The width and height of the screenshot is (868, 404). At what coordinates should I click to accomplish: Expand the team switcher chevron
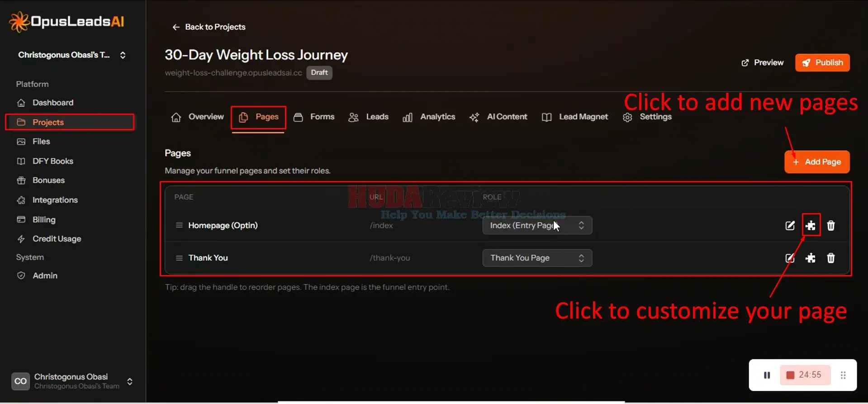(123, 55)
